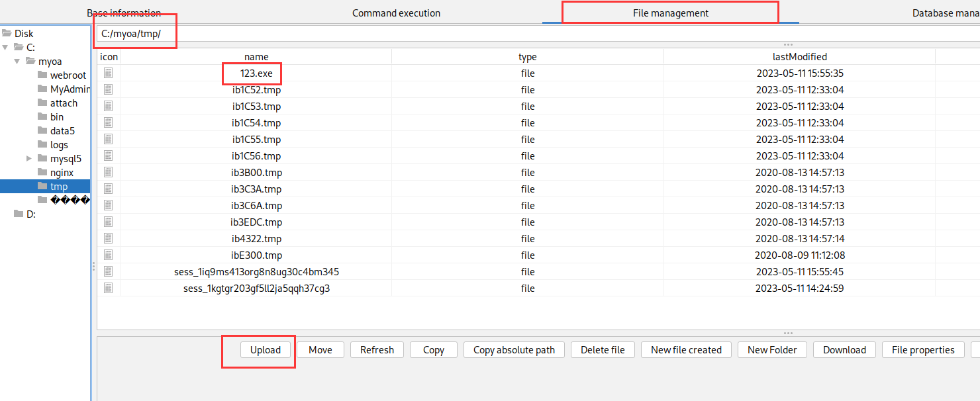Click the Copy button

tap(434, 350)
